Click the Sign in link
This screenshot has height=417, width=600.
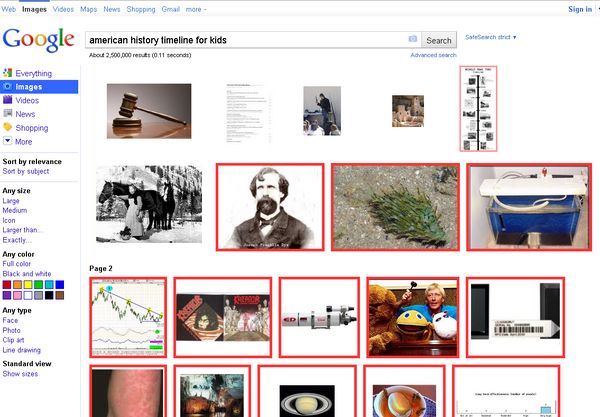click(x=580, y=9)
